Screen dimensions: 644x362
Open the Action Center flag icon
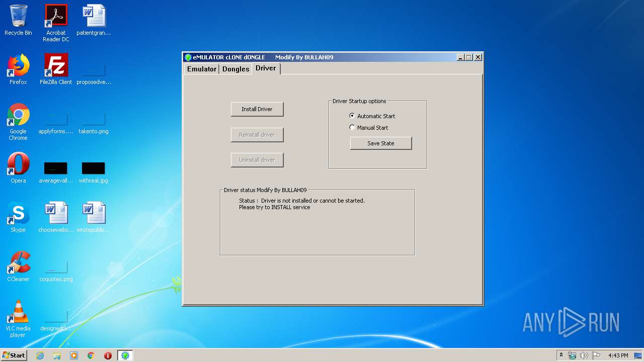[596, 355]
